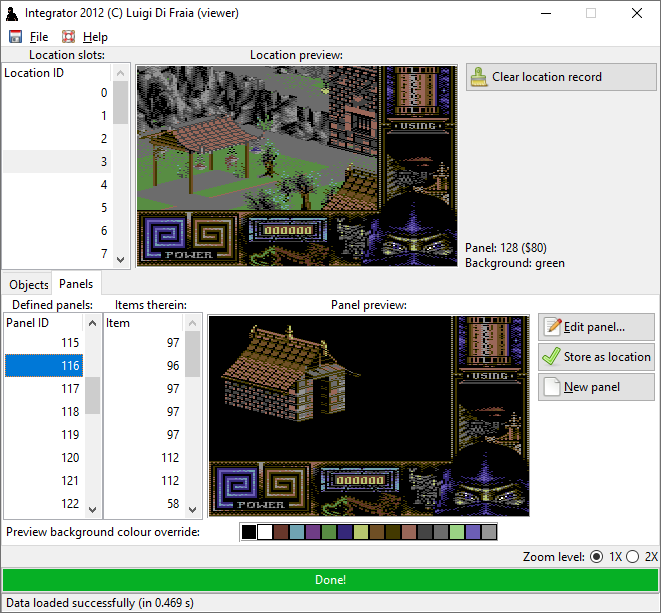Click down arrow of Defined panels scrollbar

92,510
